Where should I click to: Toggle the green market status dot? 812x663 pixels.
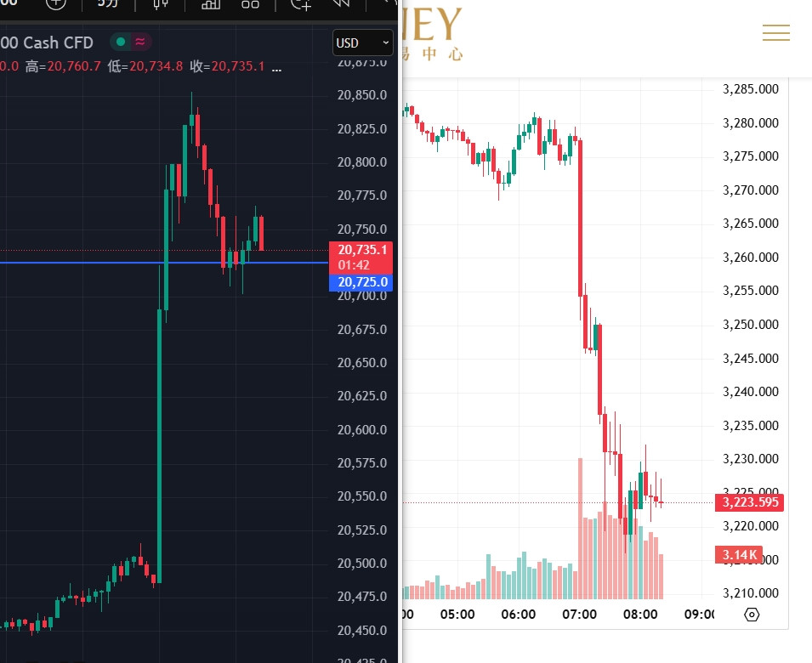[x=121, y=42]
